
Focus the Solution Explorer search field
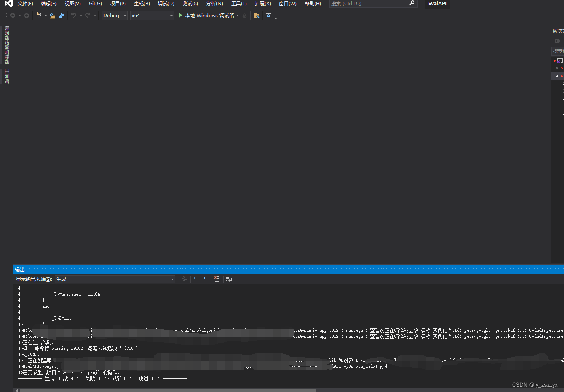coord(558,51)
